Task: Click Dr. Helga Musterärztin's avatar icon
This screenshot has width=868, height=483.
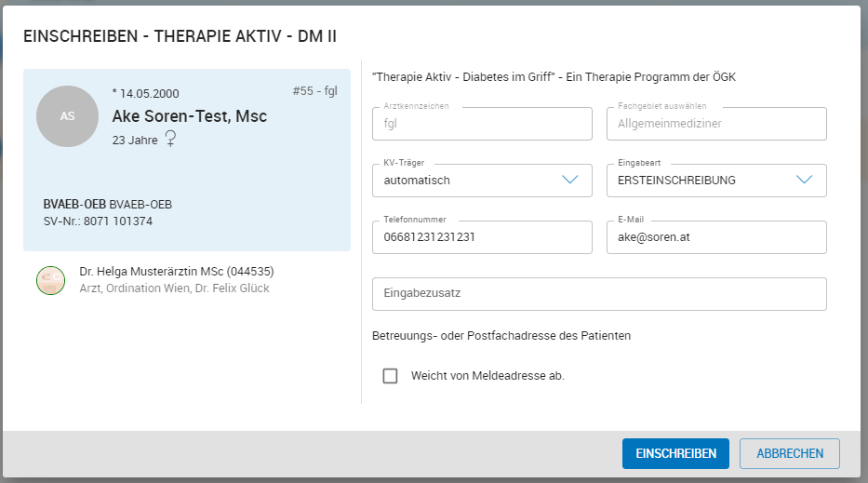Action: [x=50, y=280]
